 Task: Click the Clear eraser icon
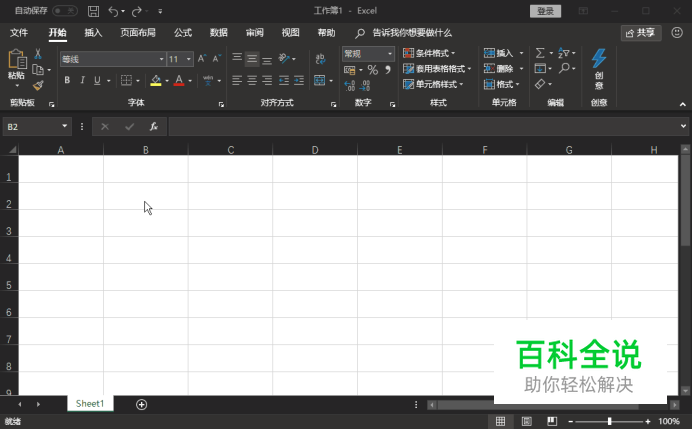click(x=540, y=84)
